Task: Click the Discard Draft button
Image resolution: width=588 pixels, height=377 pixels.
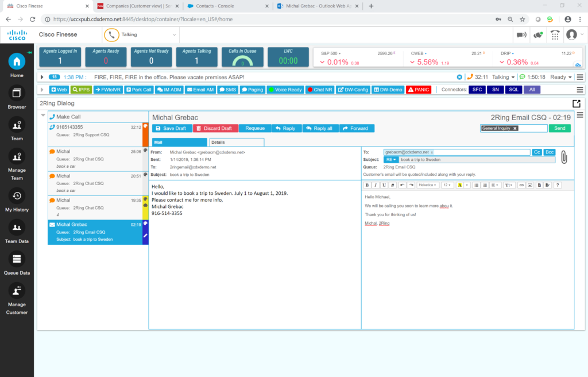Action: (214, 128)
